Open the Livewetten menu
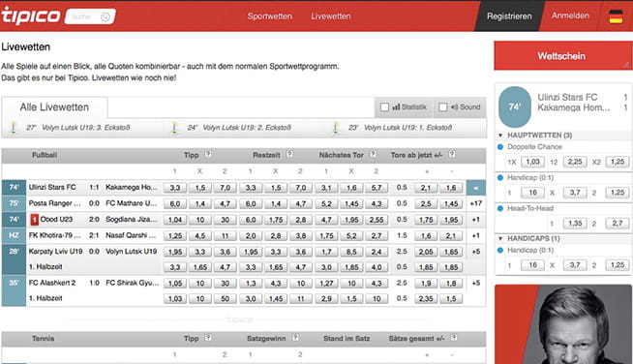 [x=331, y=16]
